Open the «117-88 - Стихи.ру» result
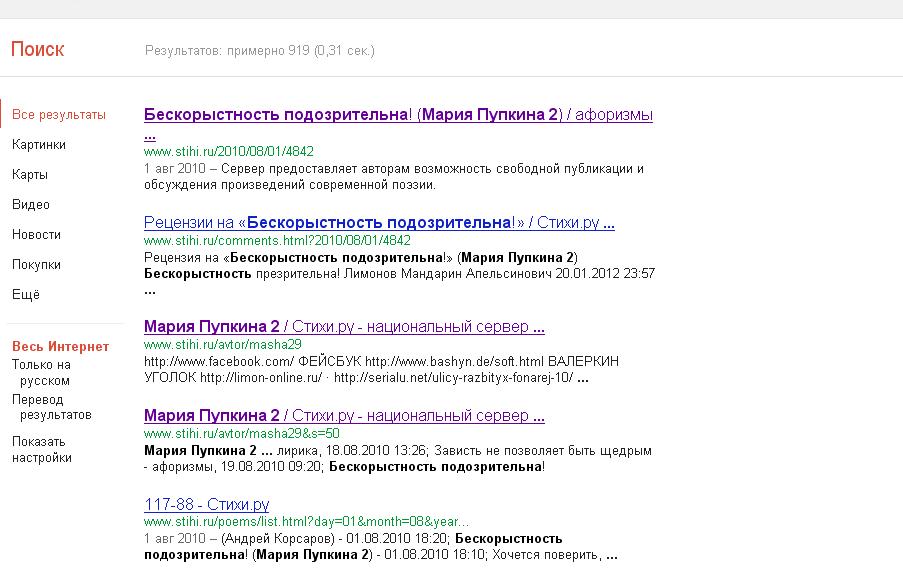The height and width of the screenshot is (577, 903). click(206, 505)
